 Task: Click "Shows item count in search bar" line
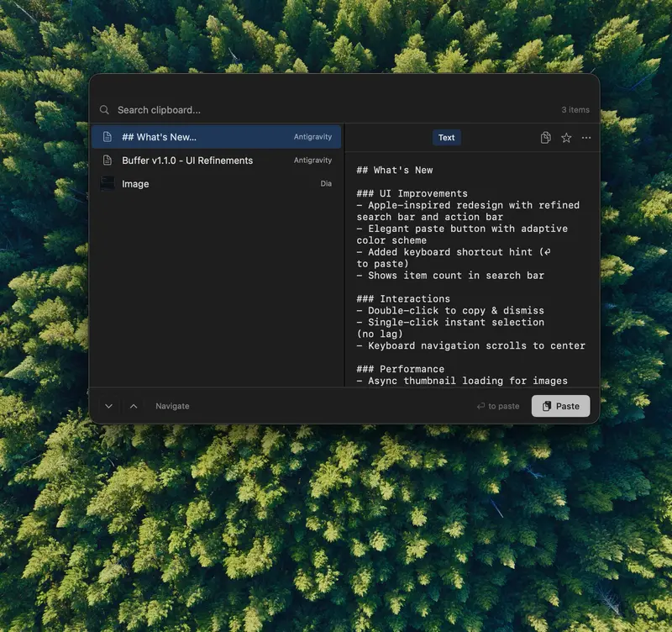pyautogui.click(x=450, y=276)
